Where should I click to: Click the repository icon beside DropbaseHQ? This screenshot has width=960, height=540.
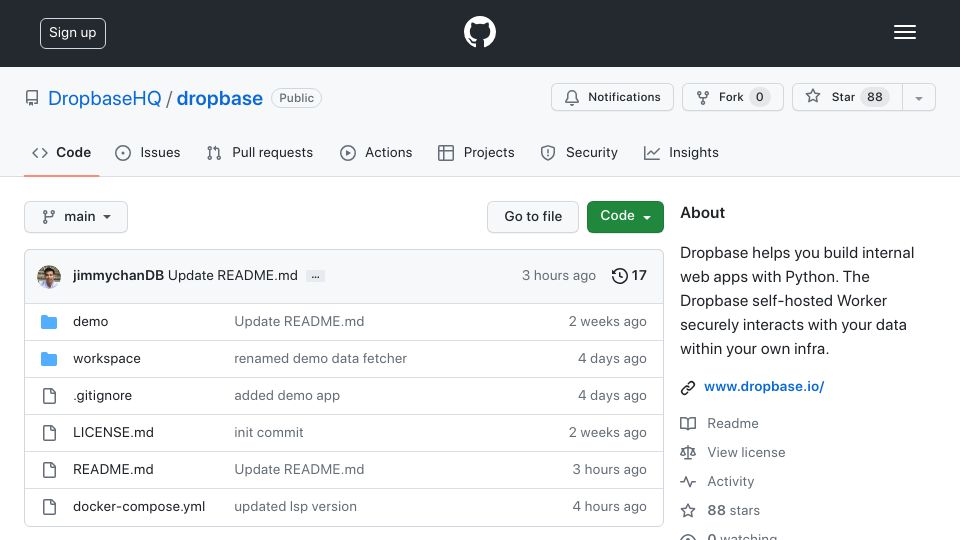pyautogui.click(x=32, y=98)
